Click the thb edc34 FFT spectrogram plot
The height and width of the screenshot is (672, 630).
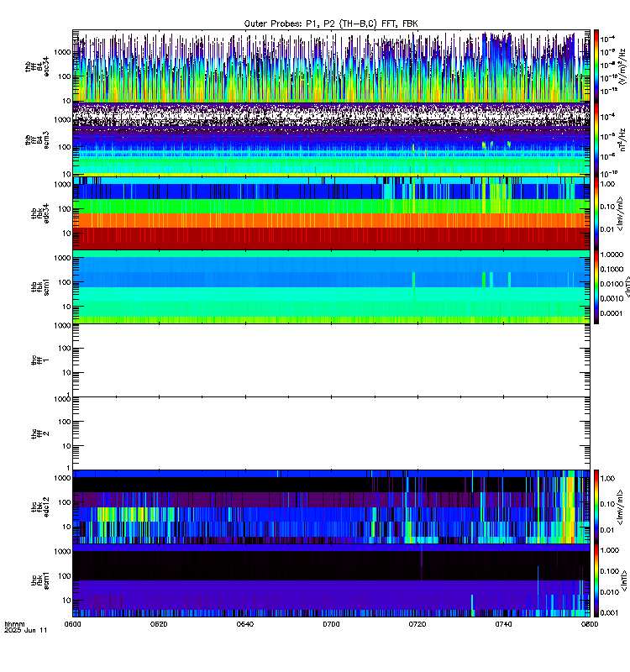[x=331, y=66]
